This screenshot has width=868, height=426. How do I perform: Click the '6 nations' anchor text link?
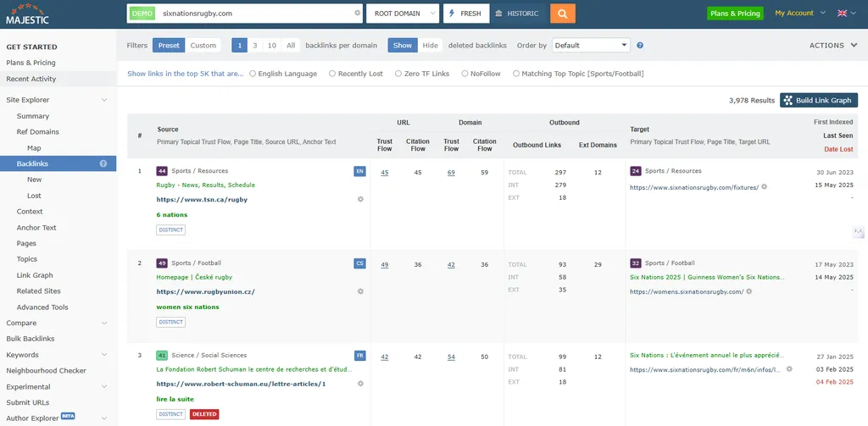tap(172, 214)
